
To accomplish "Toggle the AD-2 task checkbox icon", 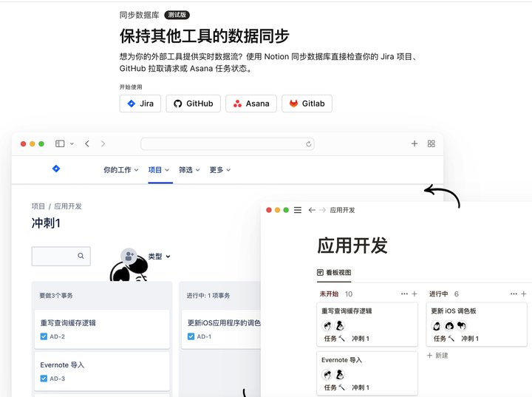I will pos(44,336).
